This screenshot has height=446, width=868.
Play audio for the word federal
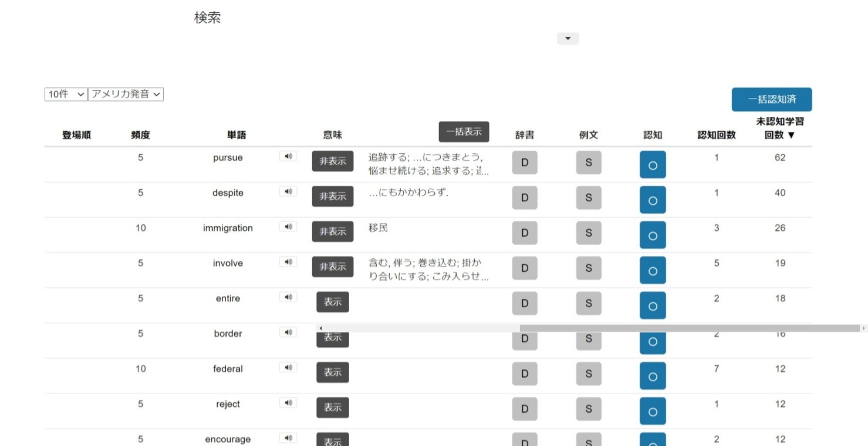[x=288, y=367]
